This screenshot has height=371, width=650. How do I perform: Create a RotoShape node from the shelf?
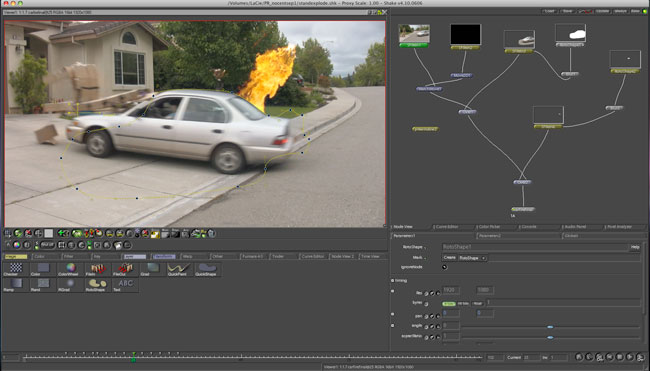tap(98, 285)
